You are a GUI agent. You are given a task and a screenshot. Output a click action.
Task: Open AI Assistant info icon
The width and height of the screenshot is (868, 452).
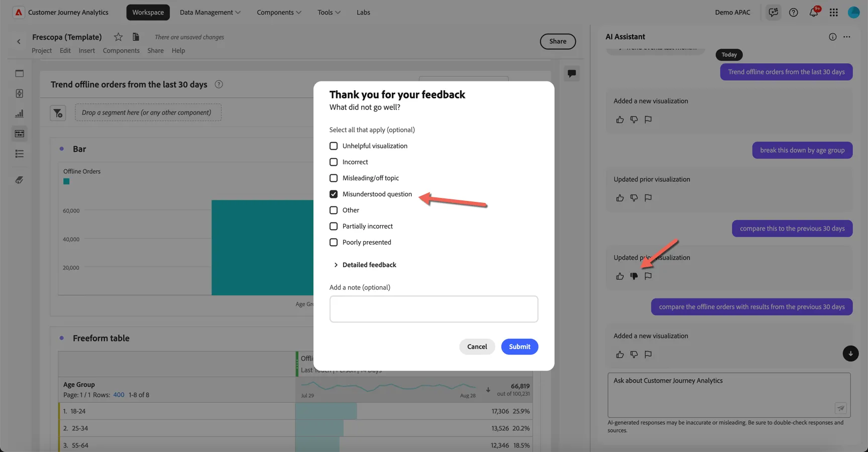pyautogui.click(x=832, y=37)
